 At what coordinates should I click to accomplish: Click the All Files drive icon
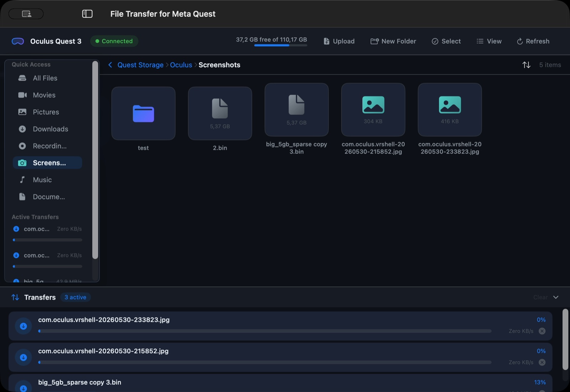coord(22,78)
